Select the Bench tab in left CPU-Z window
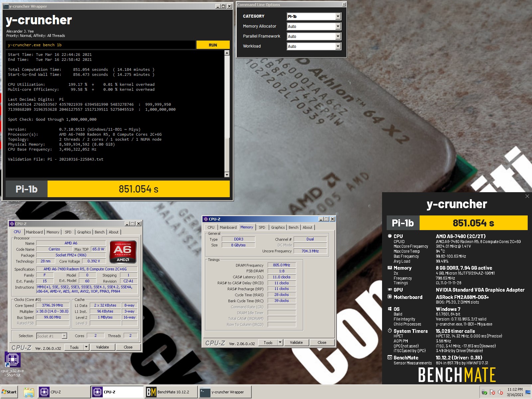 point(100,232)
